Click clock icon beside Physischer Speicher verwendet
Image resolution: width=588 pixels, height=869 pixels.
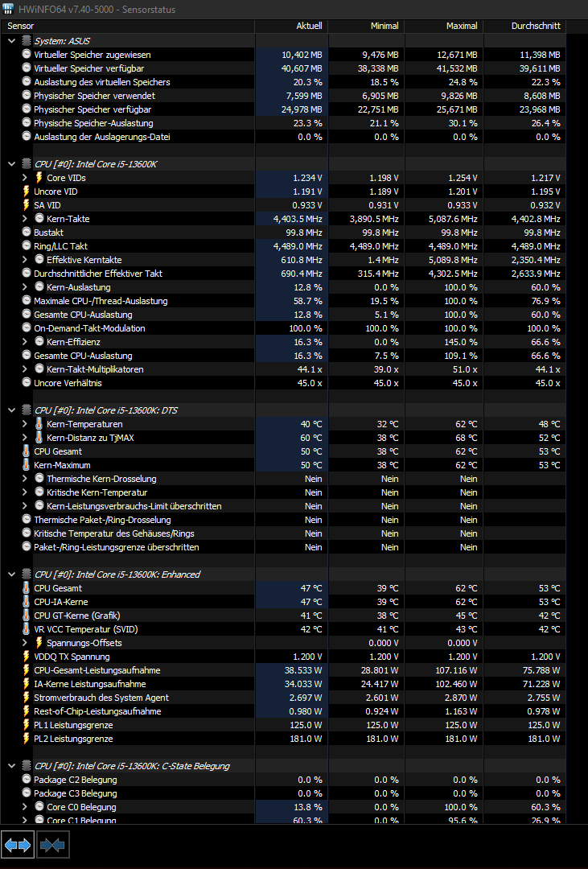coord(26,95)
